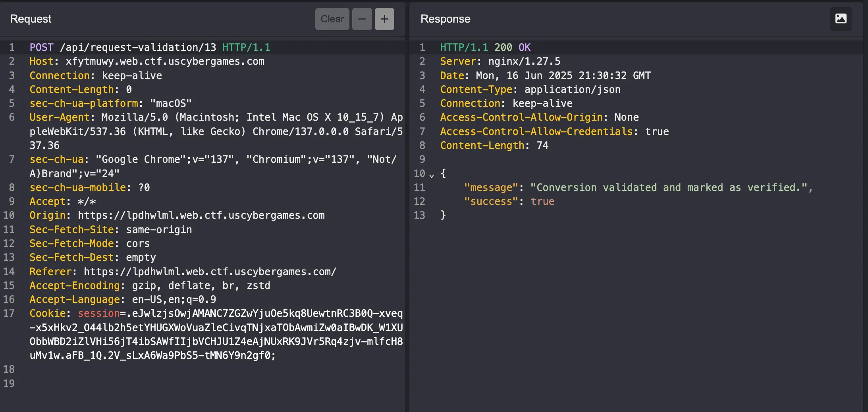Click the Content-Length value 0 in request

pyautogui.click(x=129, y=90)
